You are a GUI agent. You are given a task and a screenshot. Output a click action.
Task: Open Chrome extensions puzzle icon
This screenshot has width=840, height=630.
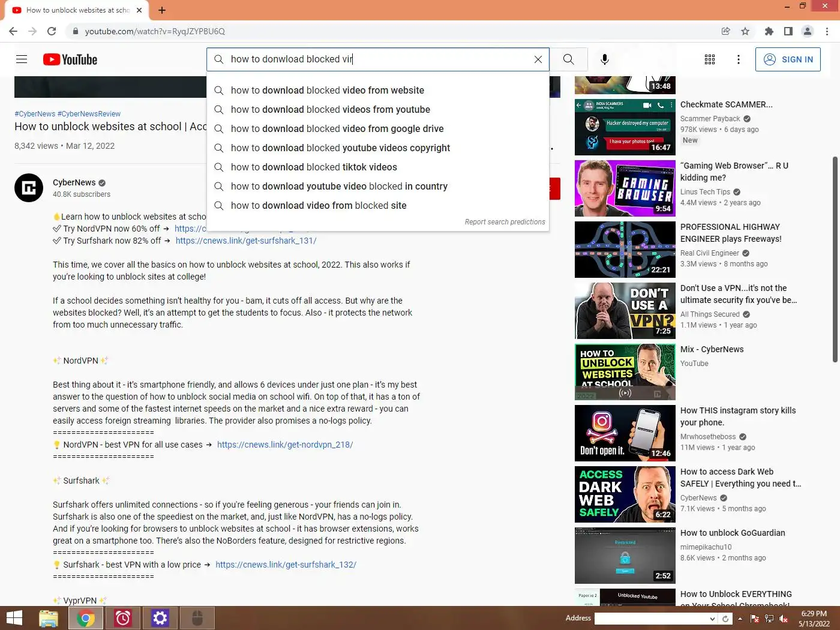(769, 31)
